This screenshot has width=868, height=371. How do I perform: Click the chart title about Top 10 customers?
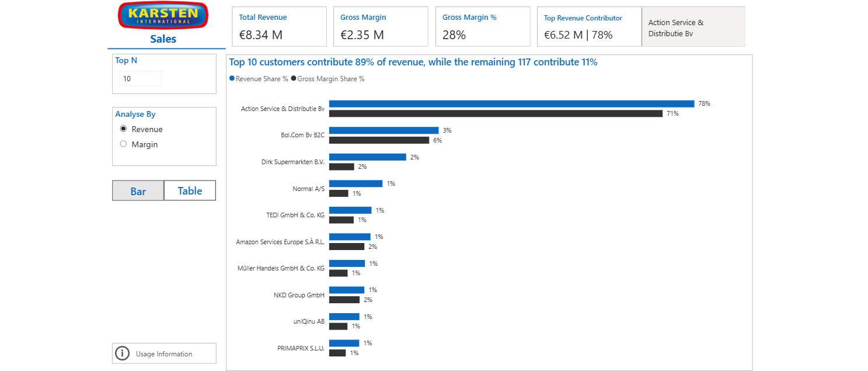[x=413, y=62]
